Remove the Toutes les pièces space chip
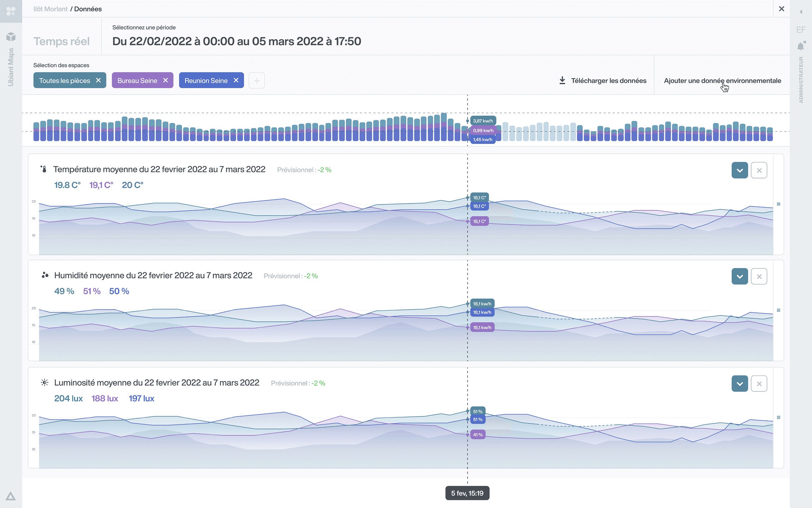The width and height of the screenshot is (812, 508). pyautogui.click(x=99, y=81)
